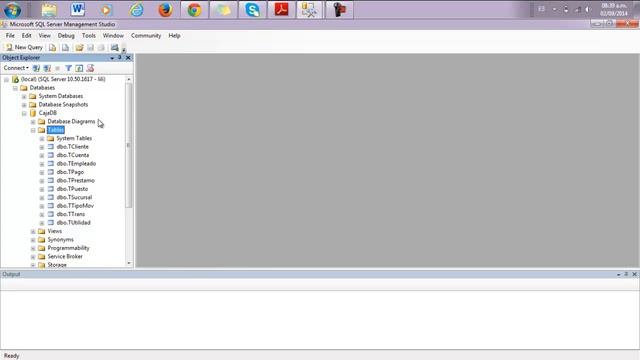Select the dbo.TPrestamo table
This screenshot has width=640, height=360.
tap(76, 180)
